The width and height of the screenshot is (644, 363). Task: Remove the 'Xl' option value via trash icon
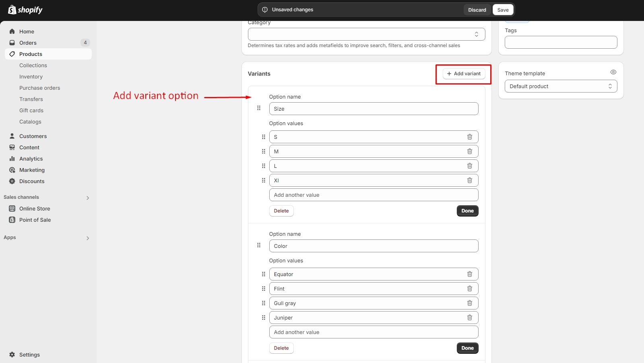pyautogui.click(x=469, y=180)
